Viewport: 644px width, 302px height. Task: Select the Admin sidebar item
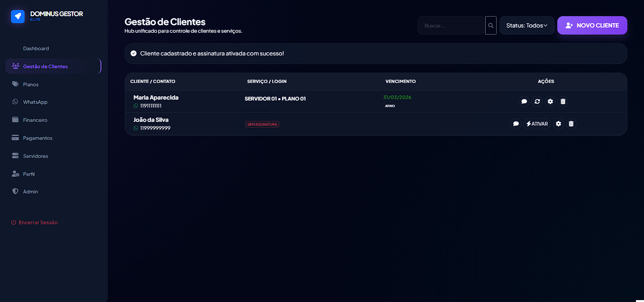point(30,192)
